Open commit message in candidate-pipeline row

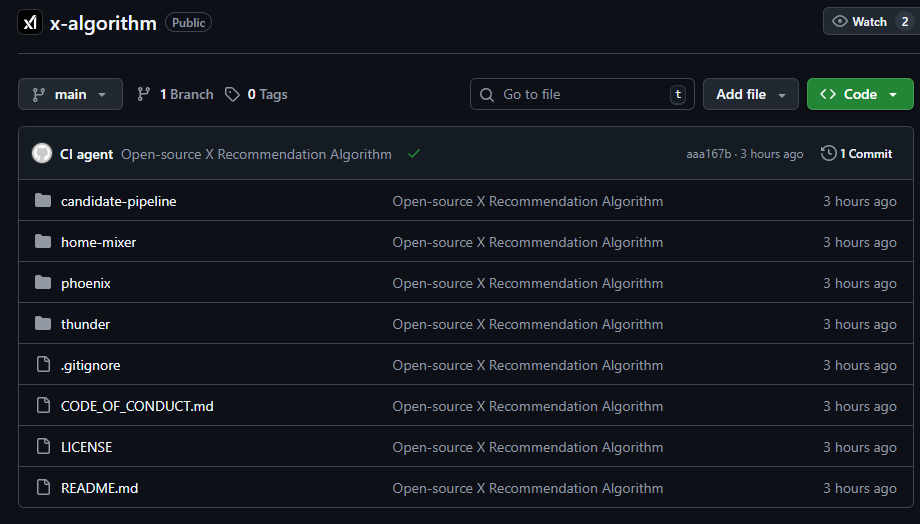(x=528, y=201)
